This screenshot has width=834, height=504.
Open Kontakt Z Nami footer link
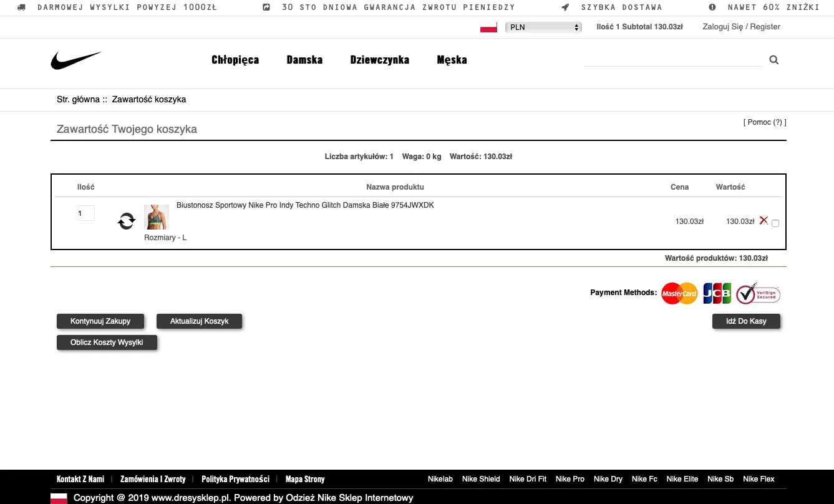point(80,479)
